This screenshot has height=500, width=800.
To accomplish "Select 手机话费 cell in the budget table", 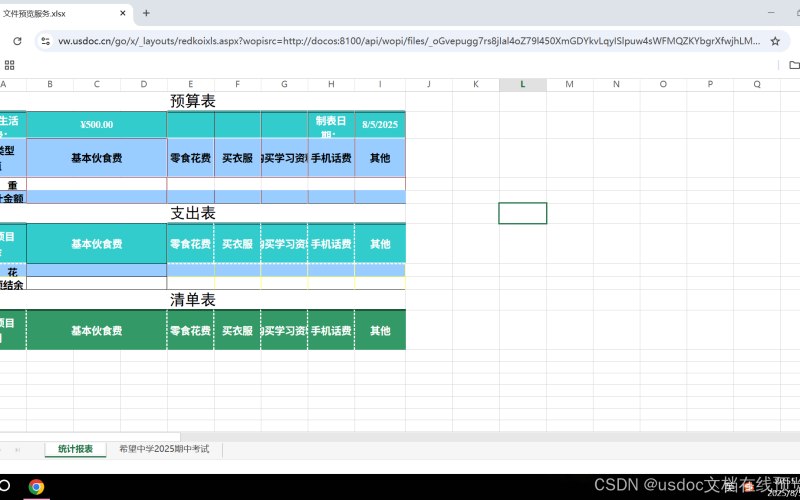I will coord(331,158).
